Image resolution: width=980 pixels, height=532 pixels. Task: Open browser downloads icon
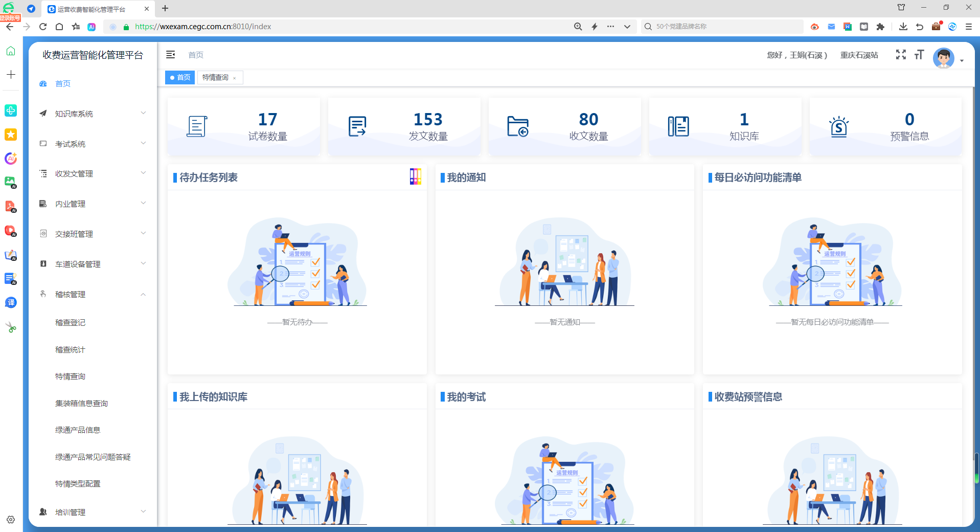(x=903, y=27)
